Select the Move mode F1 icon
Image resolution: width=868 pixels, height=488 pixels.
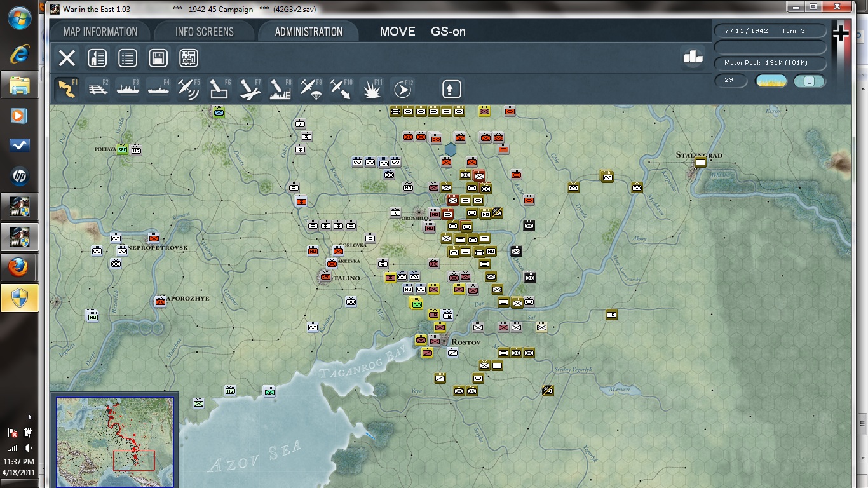(67, 88)
